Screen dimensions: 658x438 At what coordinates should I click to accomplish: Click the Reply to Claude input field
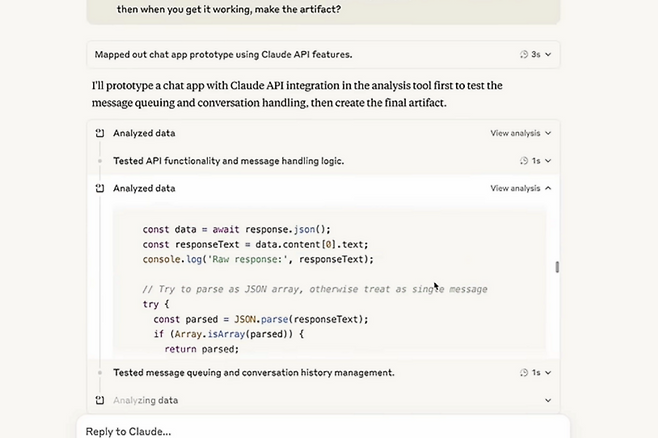pos(320,431)
